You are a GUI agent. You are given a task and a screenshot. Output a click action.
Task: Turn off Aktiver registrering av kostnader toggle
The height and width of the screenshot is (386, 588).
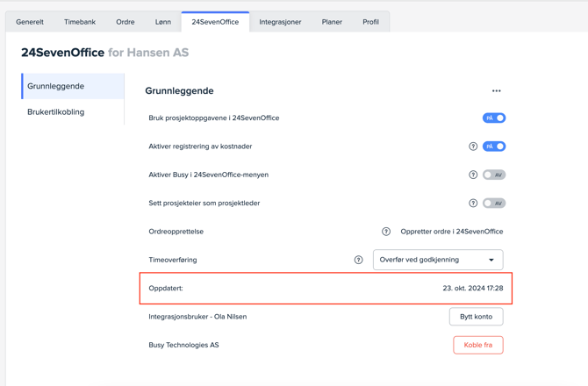pyautogui.click(x=494, y=147)
